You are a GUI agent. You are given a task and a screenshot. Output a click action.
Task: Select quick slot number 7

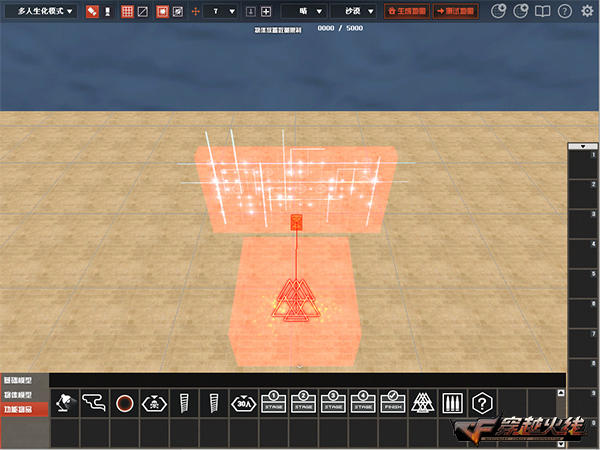click(x=583, y=343)
